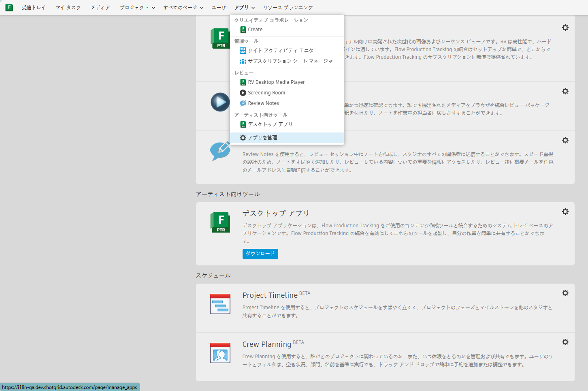
Task: Click the subscription seat manager people icon
Action: tap(243, 61)
